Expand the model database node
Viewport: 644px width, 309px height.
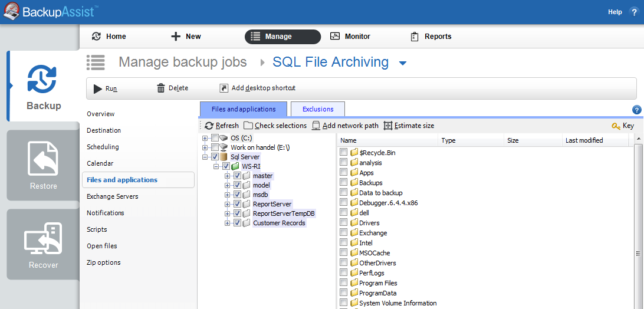(x=226, y=185)
